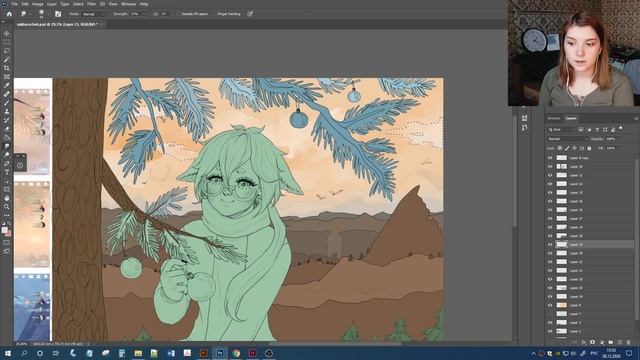The width and height of the screenshot is (640, 360).
Task: Lock transparent pixels icon
Action: coord(560,148)
